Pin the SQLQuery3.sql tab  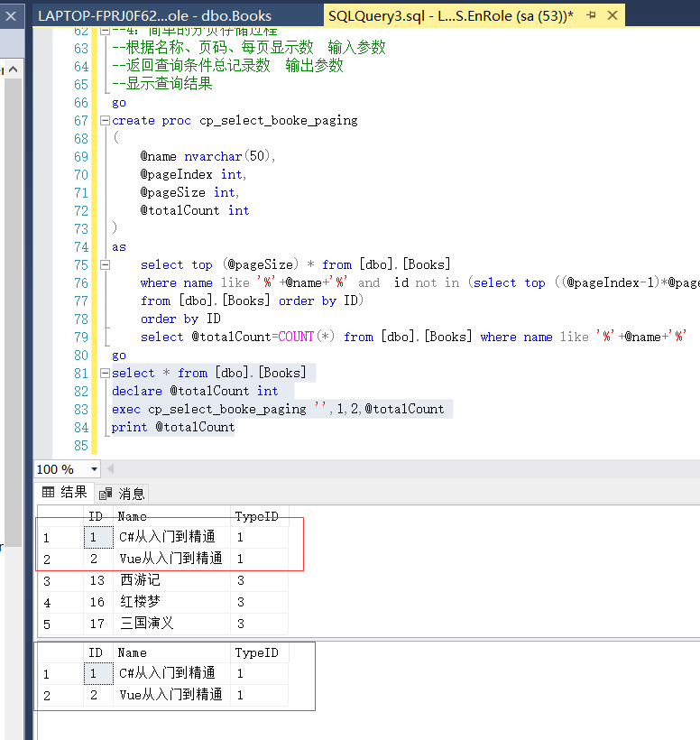pyautogui.click(x=591, y=15)
